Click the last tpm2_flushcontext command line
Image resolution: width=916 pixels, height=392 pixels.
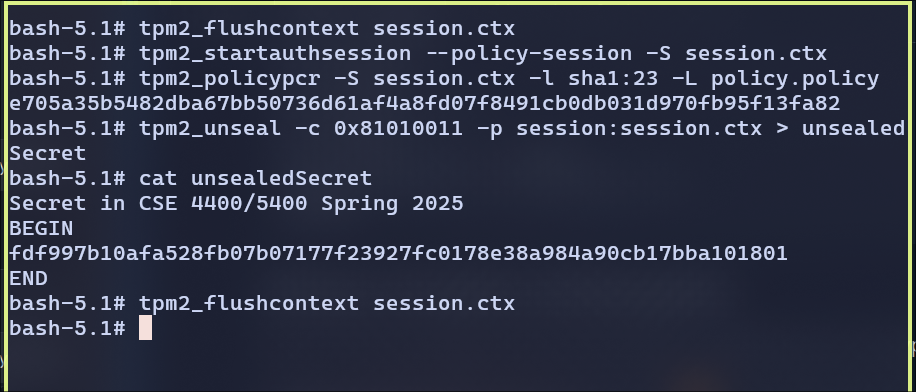point(262,303)
